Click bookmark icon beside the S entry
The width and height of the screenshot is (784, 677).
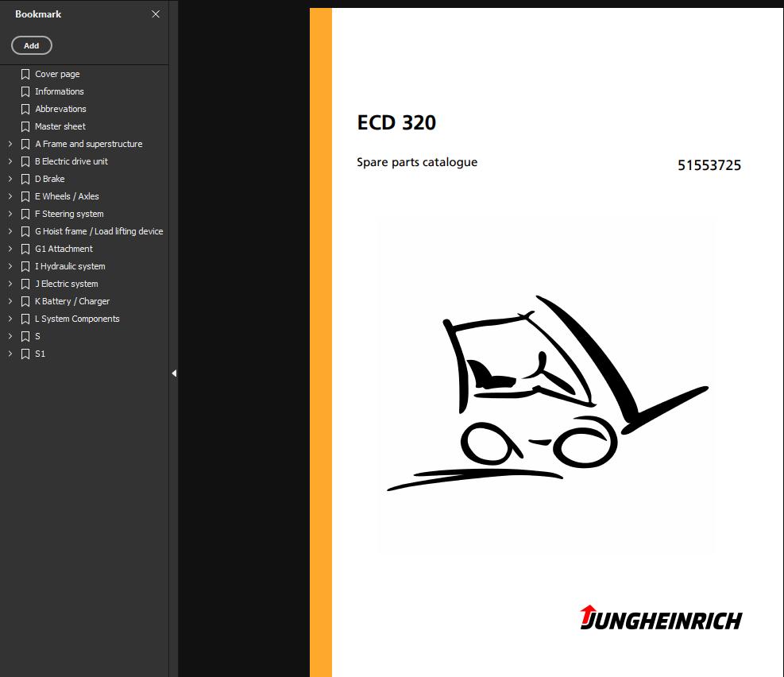(25, 336)
